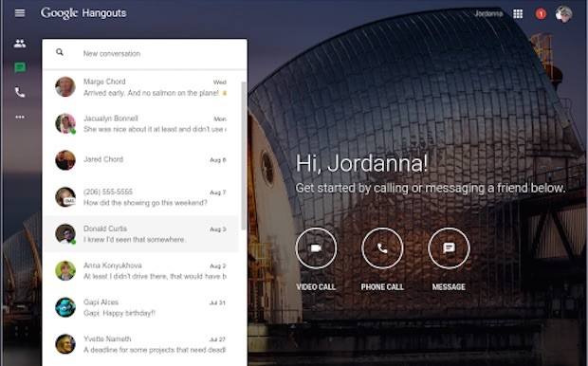588x366 pixels.
Task: Click the conversation list scrollbar
Action: click(x=244, y=156)
